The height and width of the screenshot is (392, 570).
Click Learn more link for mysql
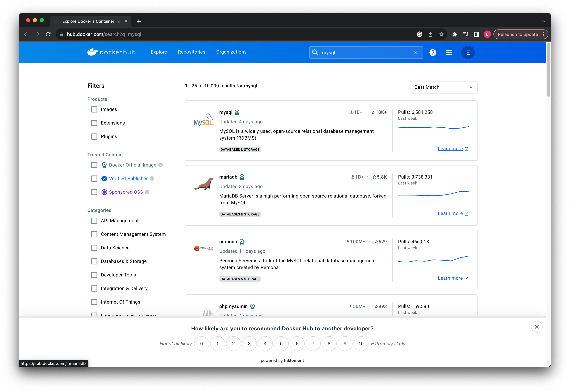[x=453, y=149]
